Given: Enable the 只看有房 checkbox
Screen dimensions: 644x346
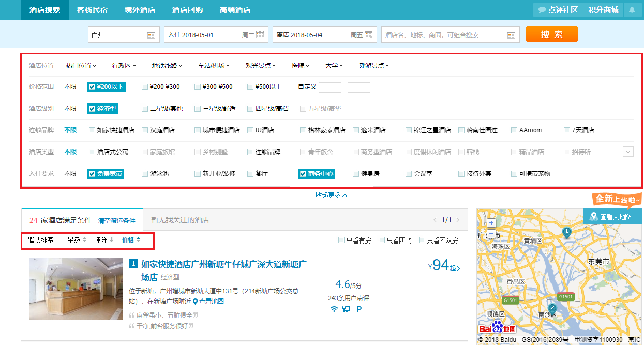Looking at the screenshot, I should [x=341, y=240].
